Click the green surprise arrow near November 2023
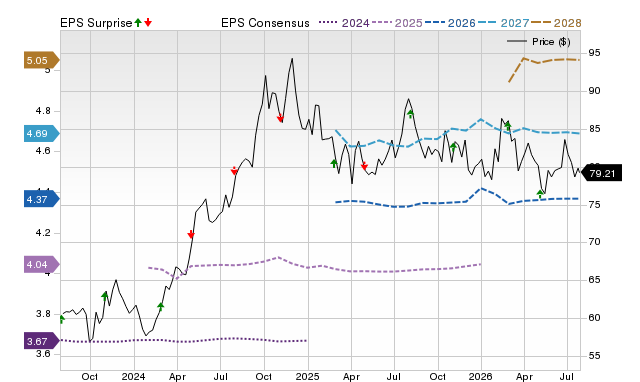Screen dimensions: 640x382 [104, 296]
